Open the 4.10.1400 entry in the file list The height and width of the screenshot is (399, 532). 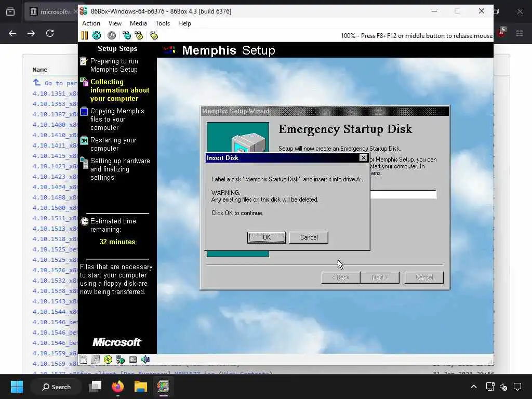pos(55,125)
